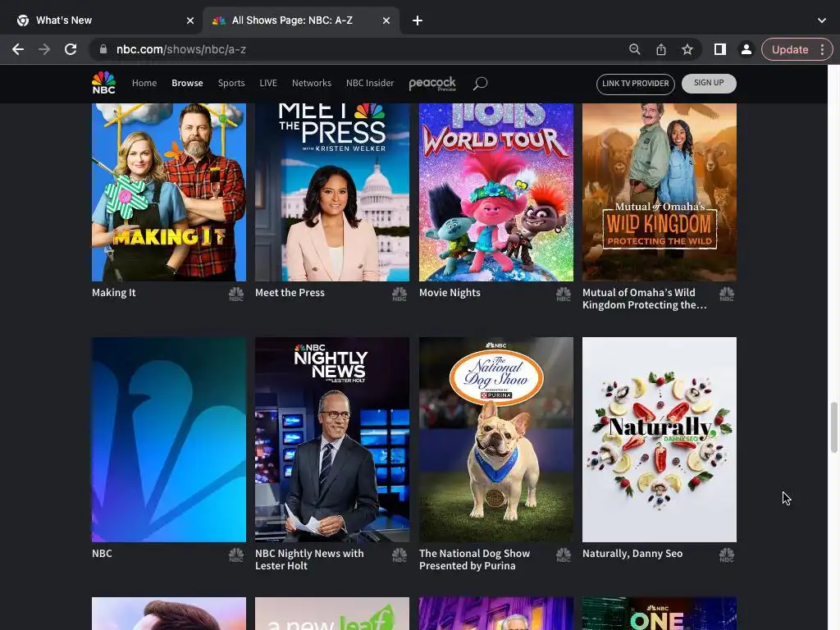Click the Movie Nights title text

[x=450, y=293]
